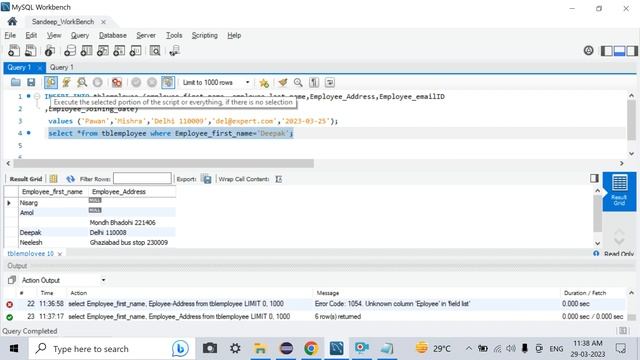Image resolution: width=640 pixels, height=360 pixels.
Task: Toggle Wrap Cell Content
Action: tap(279, 179)
